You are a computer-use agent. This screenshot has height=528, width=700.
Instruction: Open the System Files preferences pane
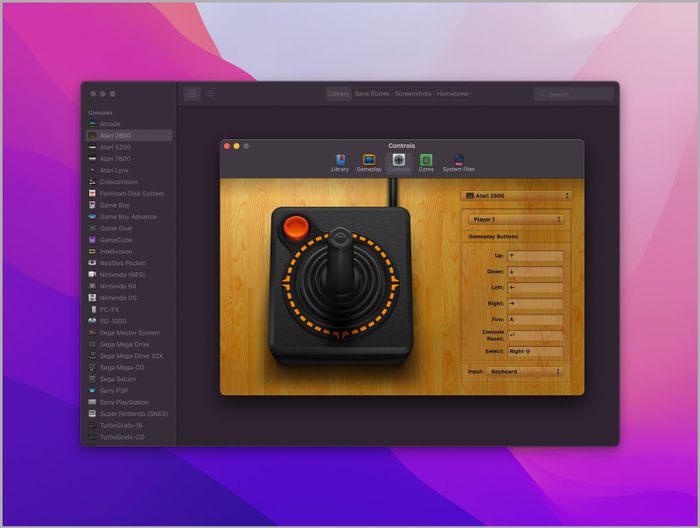click(458, 162)
